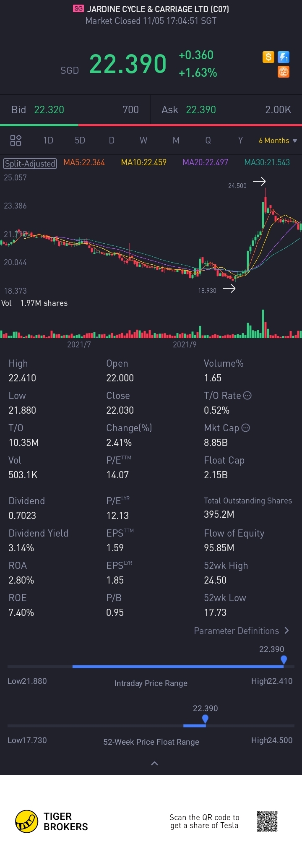Collapse the details panel with up chevron
The image size is (302, 868).
coord(154,763)
